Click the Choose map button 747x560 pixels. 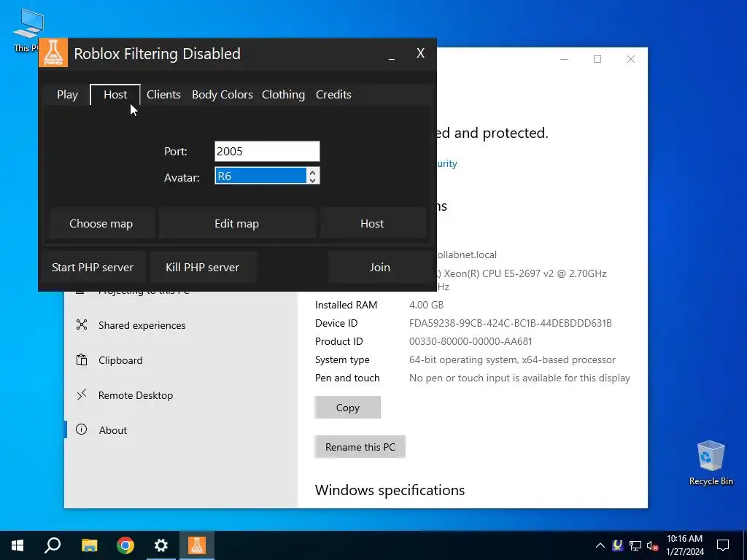coord(101,223)
